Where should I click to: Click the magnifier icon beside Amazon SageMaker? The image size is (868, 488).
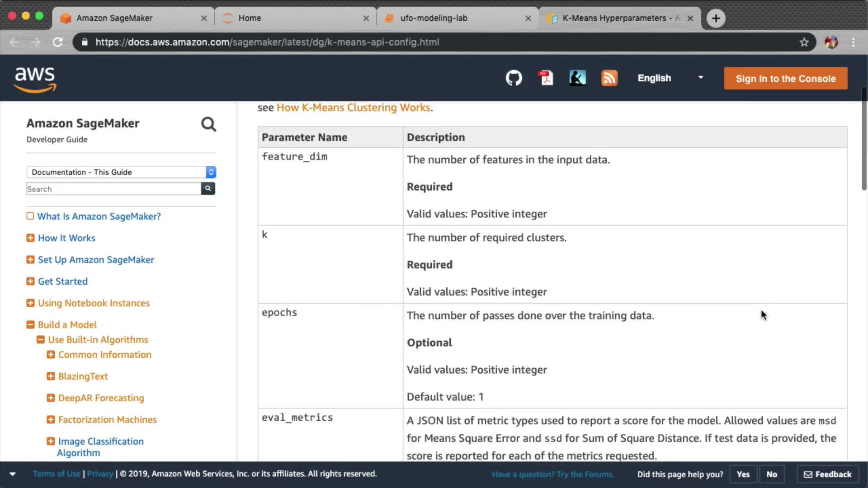pyautogui.click(x=208, y=124)
